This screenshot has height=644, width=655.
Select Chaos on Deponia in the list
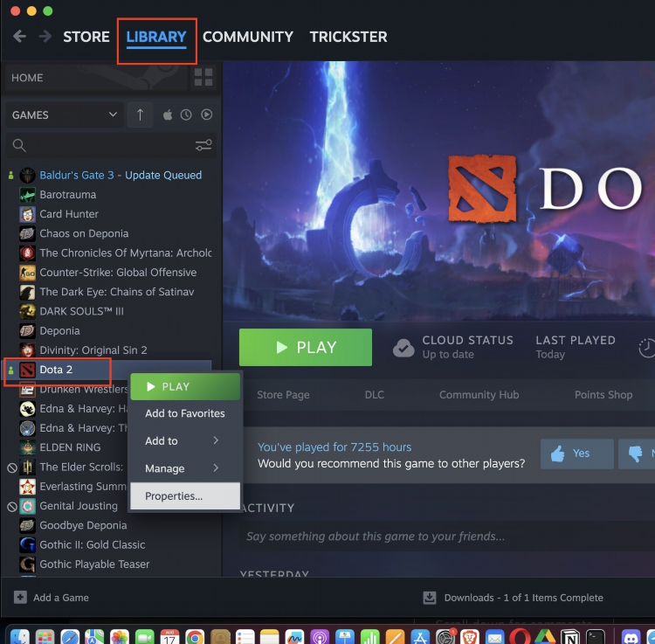[x=84, y=233]
